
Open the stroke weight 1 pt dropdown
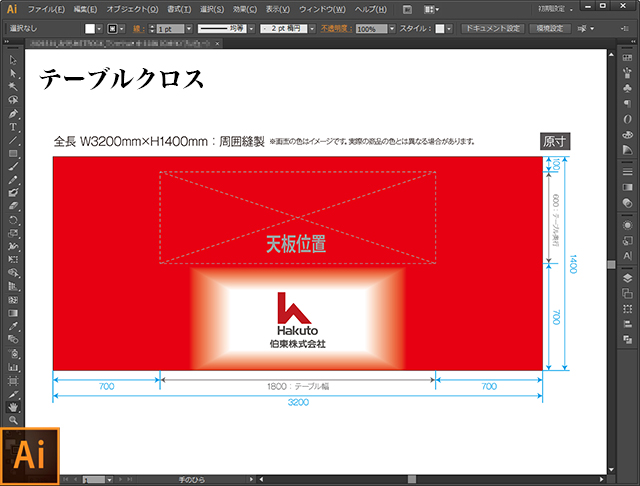189,29
